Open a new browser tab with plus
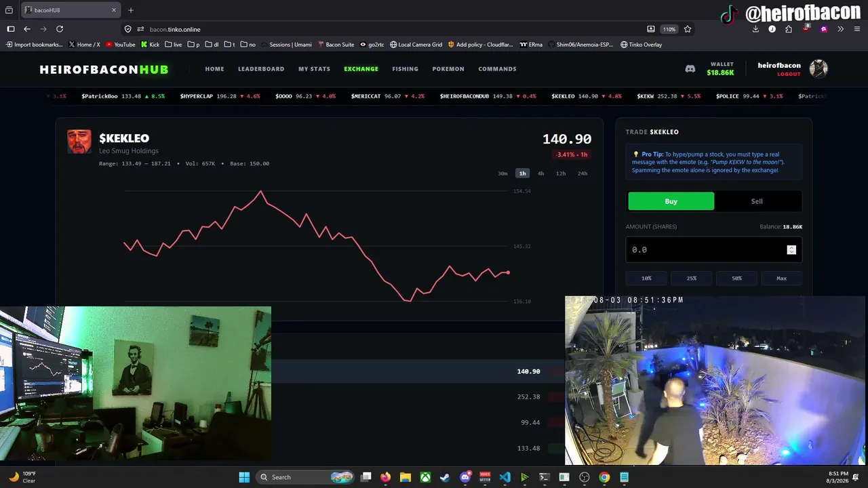The width and height of the screenshot is (868, 488). coord(131,10)
